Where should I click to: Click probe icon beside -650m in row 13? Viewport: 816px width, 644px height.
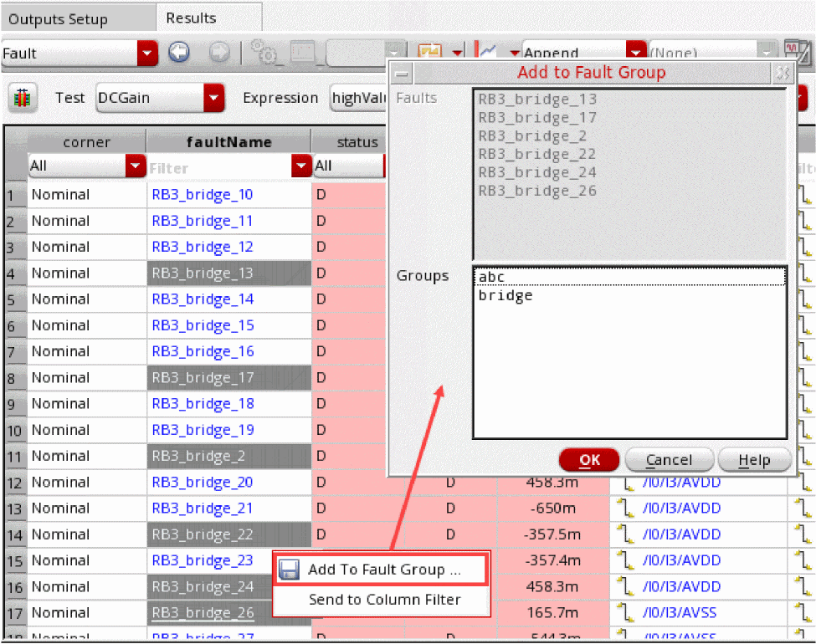(x=625, y=509)
